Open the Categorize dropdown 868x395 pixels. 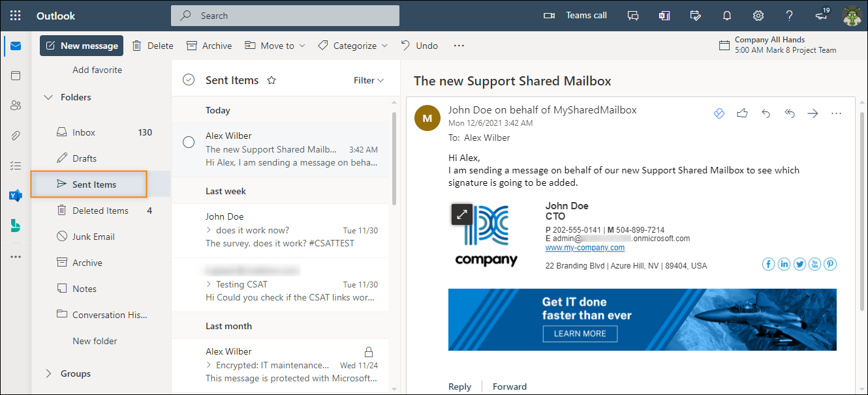coord(352,46)
